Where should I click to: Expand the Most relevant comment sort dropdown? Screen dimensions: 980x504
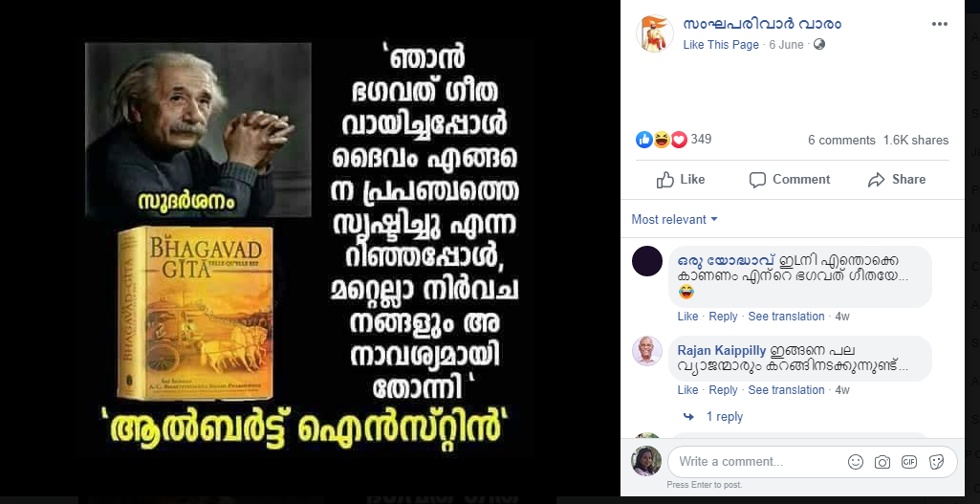coord(674,220)
